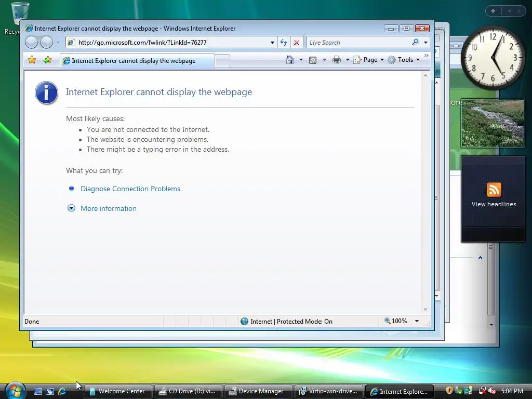Image resolution: width=532 pixels, height=399 pixels.
Task: Click the 'You are not connected to the Internet.' text
Action: tap(148, 129)
